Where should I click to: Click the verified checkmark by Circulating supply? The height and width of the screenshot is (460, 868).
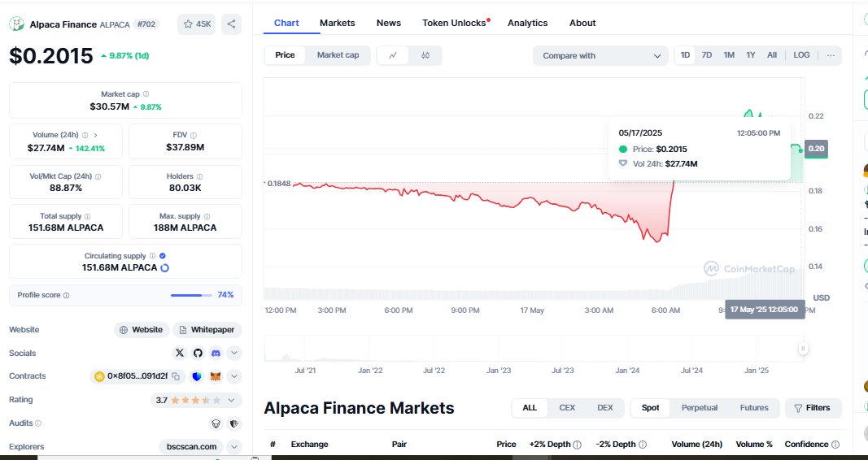coord(163,256)
